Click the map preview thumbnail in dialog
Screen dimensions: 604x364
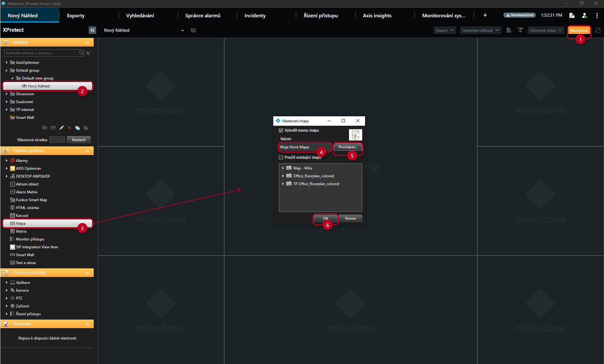point(355,135)
